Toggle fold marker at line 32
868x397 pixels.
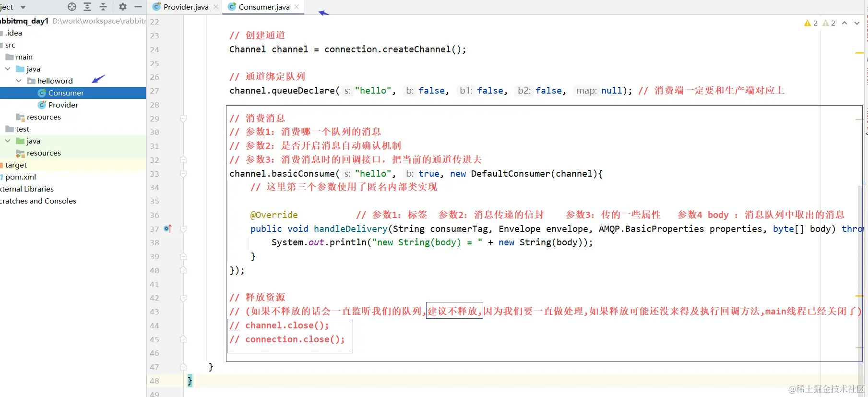[183, 160]
